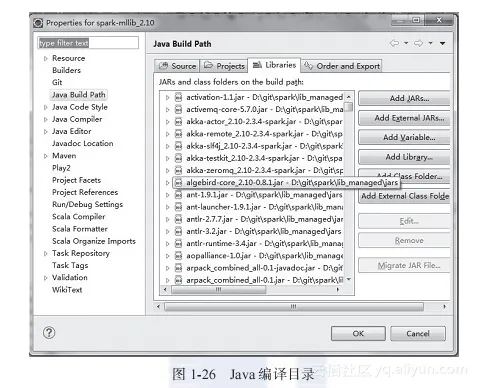
Task: Click the Add JARs... button
Action: 404,98
